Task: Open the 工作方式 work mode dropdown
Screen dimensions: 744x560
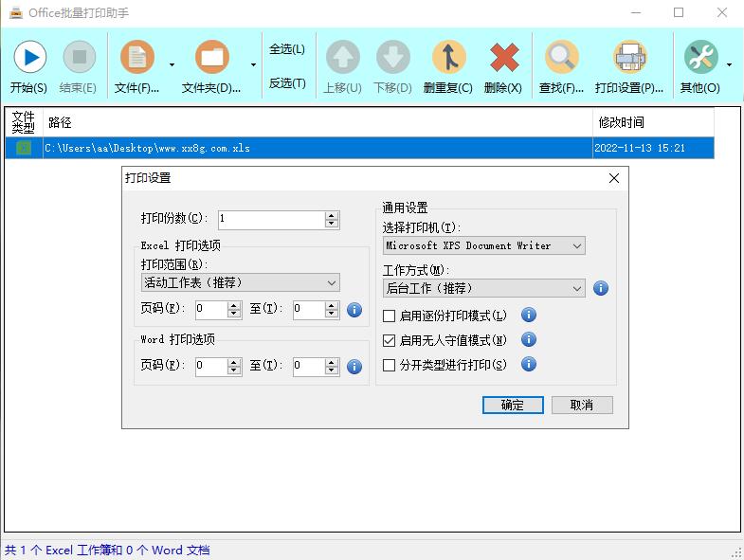Action: (x=484, y=288)
